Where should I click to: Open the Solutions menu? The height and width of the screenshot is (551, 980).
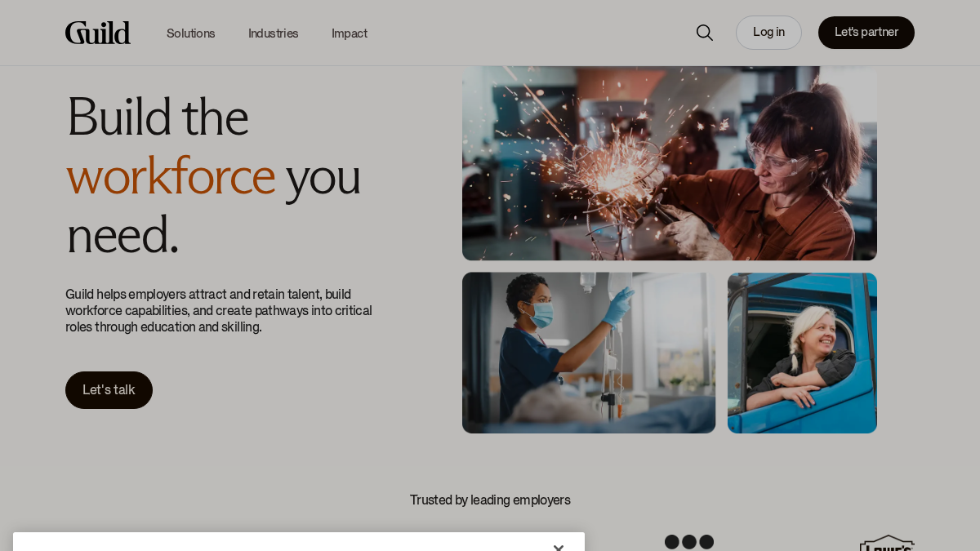[191, 33]
